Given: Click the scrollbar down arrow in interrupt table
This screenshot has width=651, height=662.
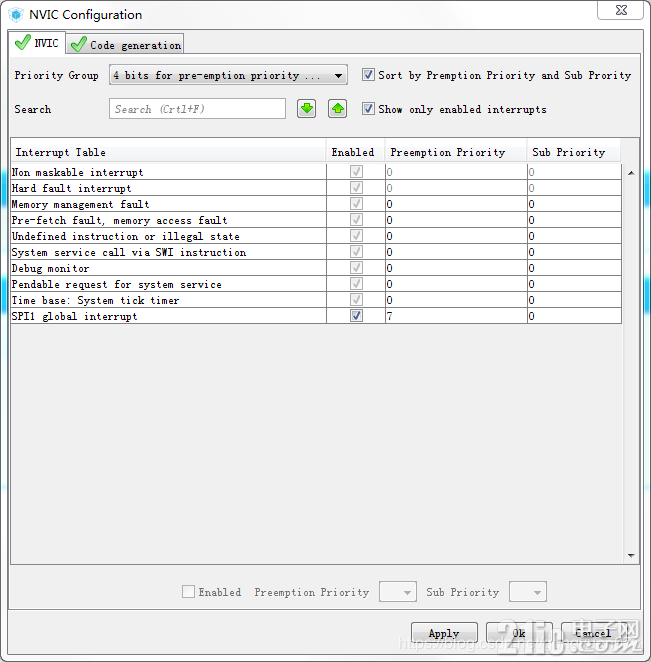Looking at the screenshot, I should click(631, 555).
